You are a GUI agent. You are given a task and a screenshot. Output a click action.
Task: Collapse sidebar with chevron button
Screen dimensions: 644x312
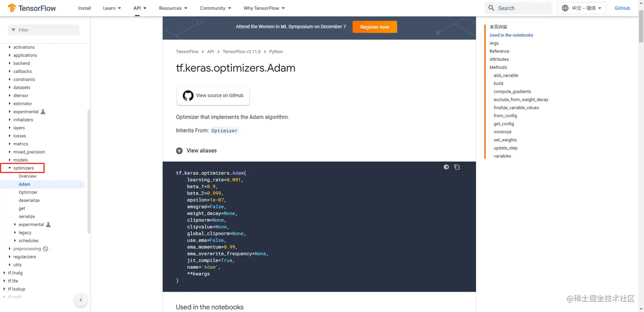pyautogui.click(x=81, y=300)
